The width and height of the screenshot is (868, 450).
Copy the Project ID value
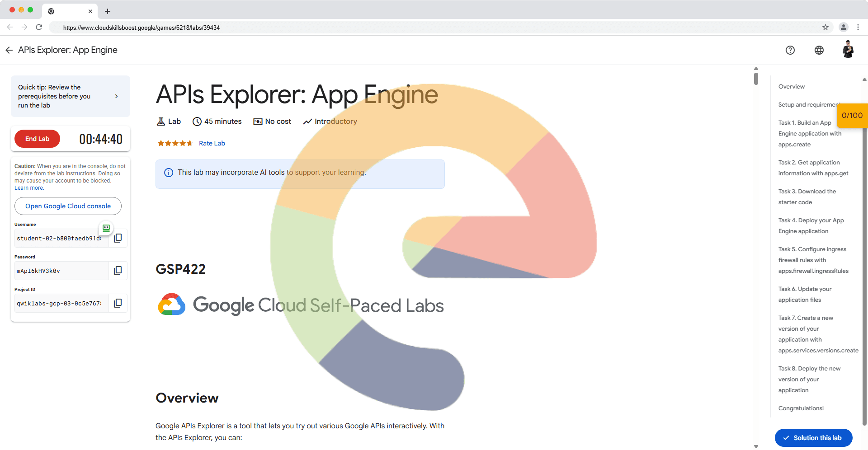tap(118, 303)
